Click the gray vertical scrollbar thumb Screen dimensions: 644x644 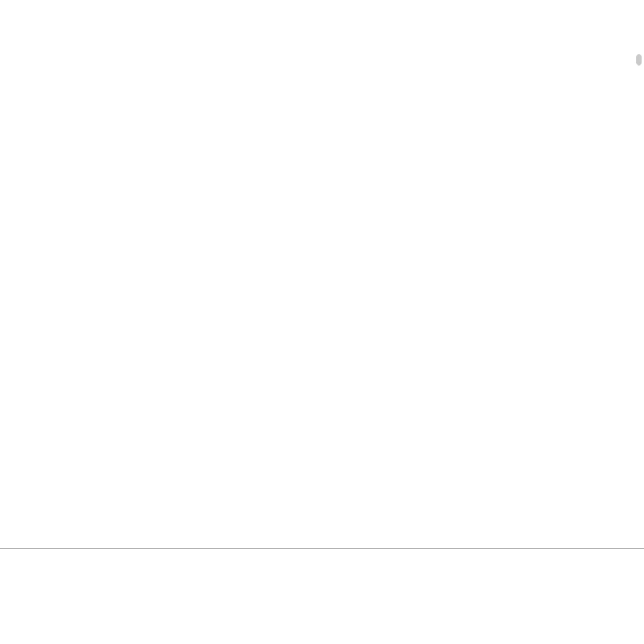[639, 60]
